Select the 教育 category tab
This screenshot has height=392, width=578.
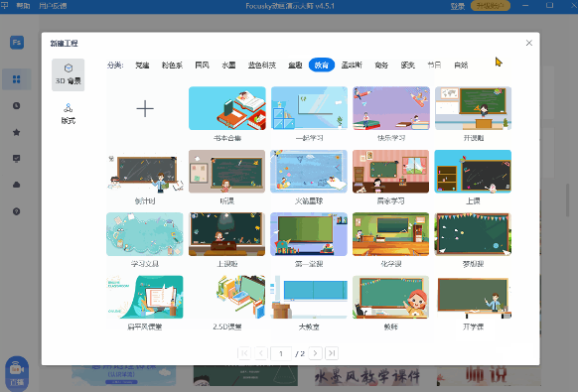click(x=322, y=65)
